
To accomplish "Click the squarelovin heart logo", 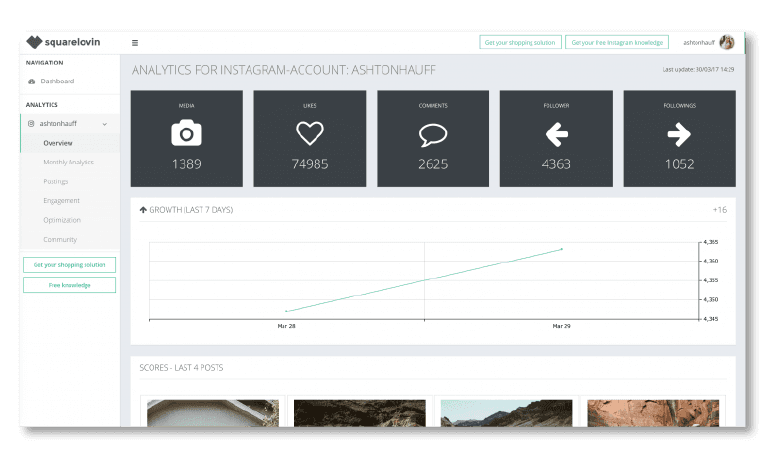I will 35,43.
